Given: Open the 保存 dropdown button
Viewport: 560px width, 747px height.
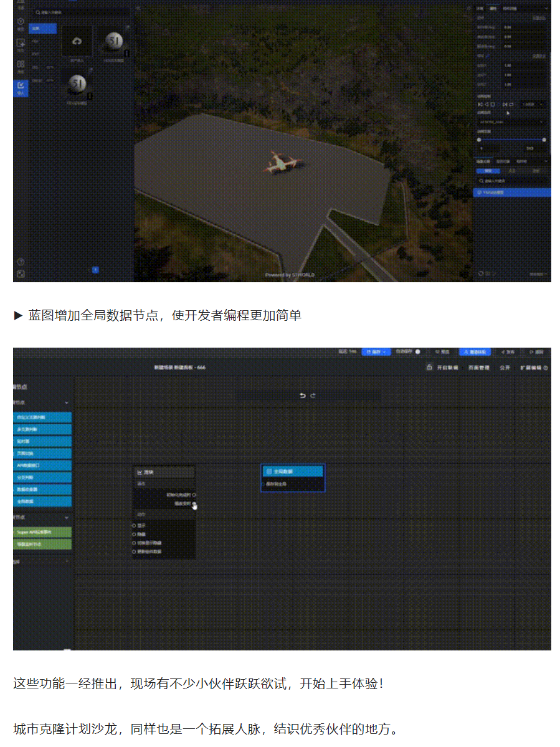Looking at the screenshot, I should point(376,352).
